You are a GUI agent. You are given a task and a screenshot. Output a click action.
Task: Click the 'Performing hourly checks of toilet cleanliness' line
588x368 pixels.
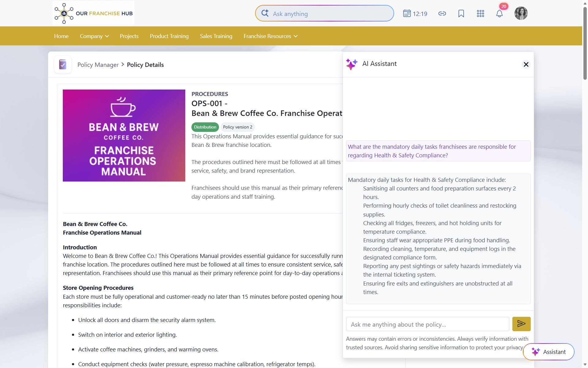click(440, 210)
